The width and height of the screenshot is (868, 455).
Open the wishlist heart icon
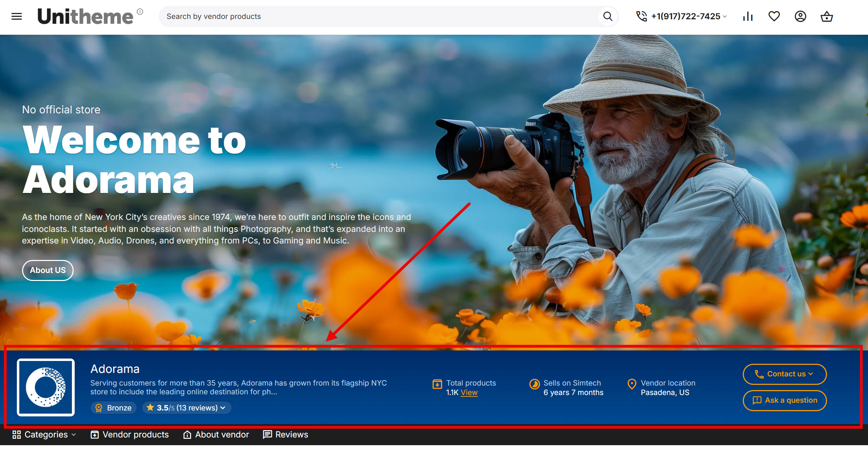pyautogui.click(x=774, y=16)
